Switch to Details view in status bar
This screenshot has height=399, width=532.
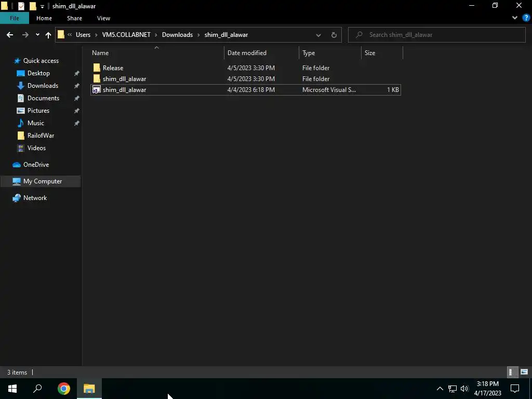tap(512, 372)
